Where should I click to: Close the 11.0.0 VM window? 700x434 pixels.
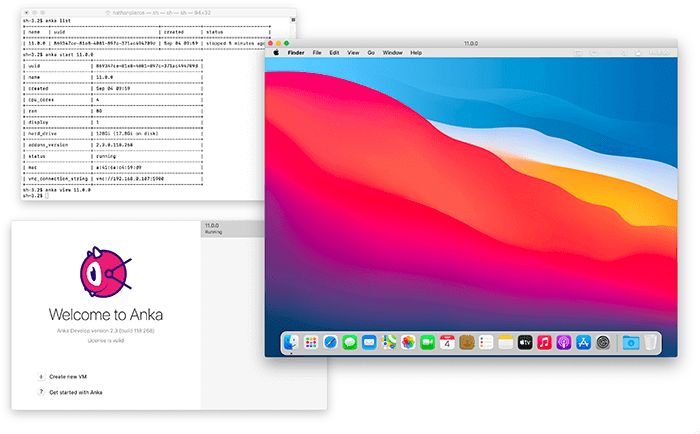click(x=270, y=43)
